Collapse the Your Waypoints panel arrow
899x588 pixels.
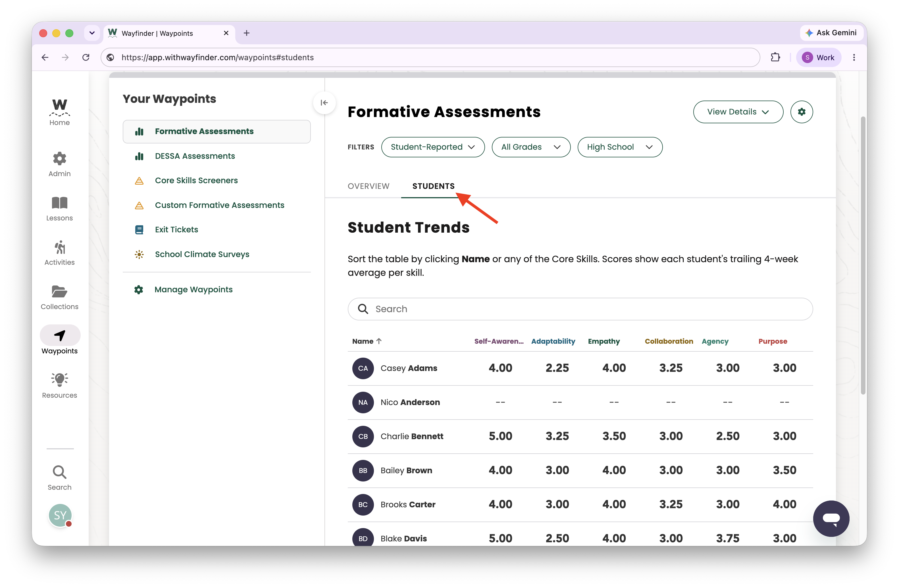pyautogui.click(x=324, y=103)
